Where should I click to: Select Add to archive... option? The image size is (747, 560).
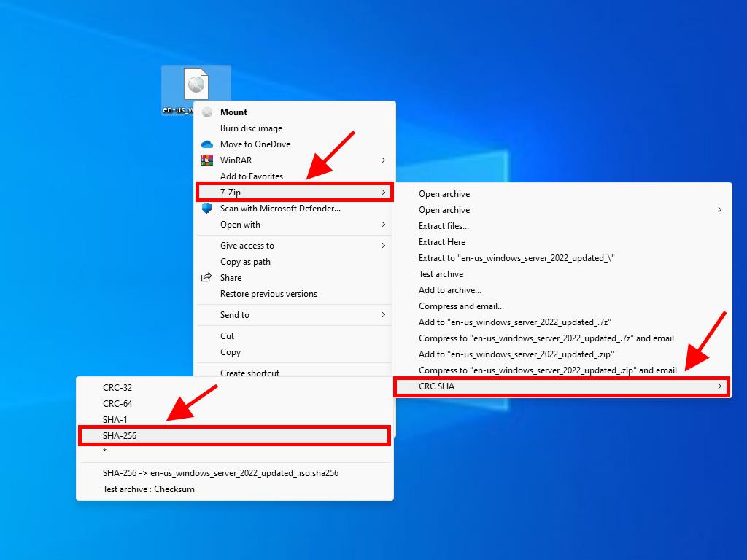click(450, 290)
